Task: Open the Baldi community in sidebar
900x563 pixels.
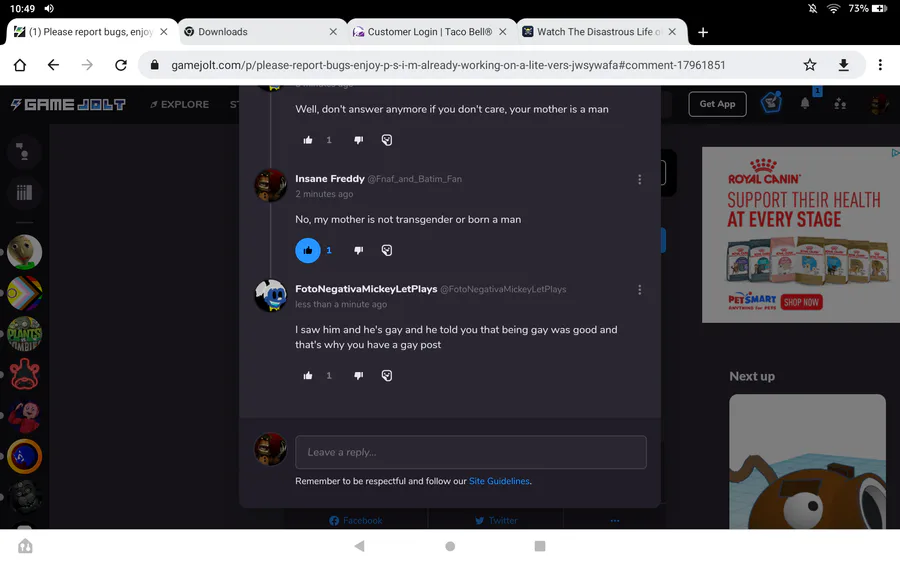Action: 24,252
